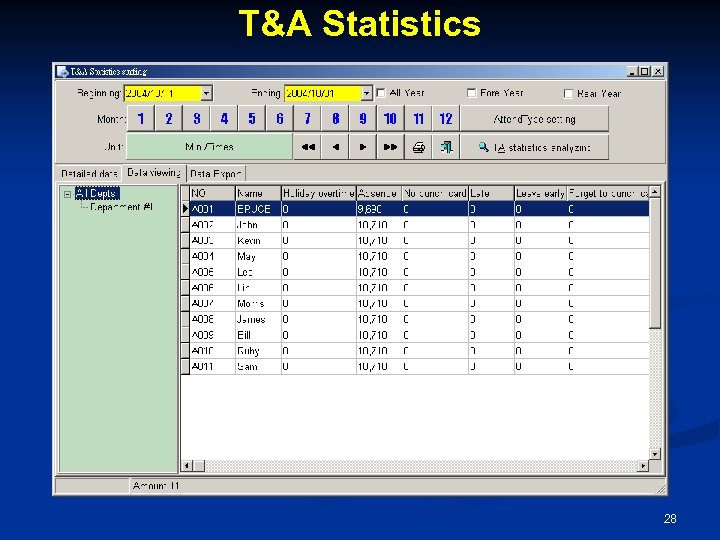The height and width of the screenshot is (540, 720).
Task: Select the Kevin name cell
Action: click(x=258, y=241)
